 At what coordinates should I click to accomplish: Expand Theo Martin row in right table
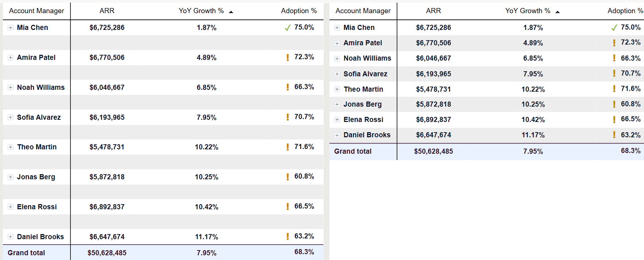337,89
